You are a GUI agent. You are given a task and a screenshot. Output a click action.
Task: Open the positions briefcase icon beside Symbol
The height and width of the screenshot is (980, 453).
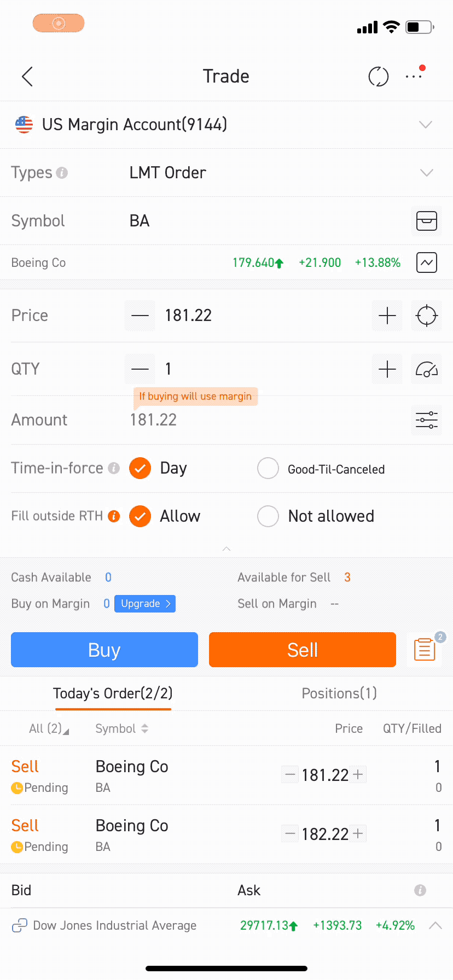coord(427,221)
